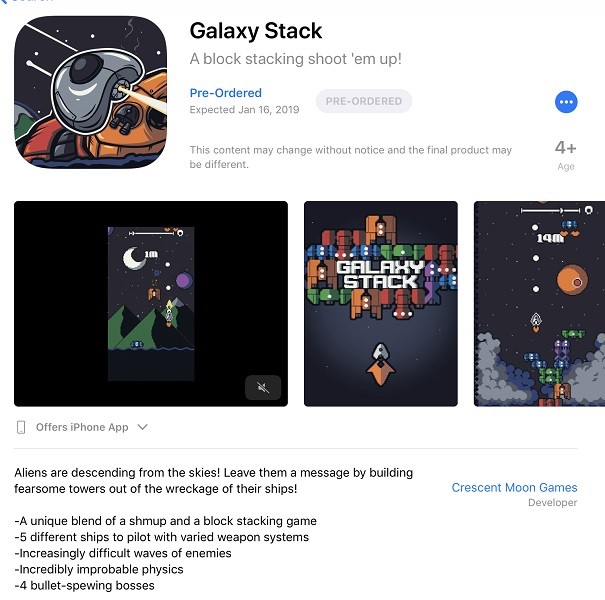Click the Offers iPhone App label
This screenshot has width=605, height=600.
pyautogui.click(x=82, y=427)
